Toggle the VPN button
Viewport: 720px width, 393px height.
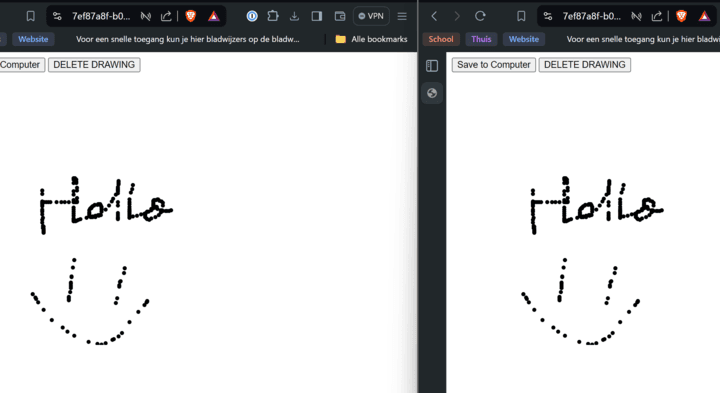371,16
